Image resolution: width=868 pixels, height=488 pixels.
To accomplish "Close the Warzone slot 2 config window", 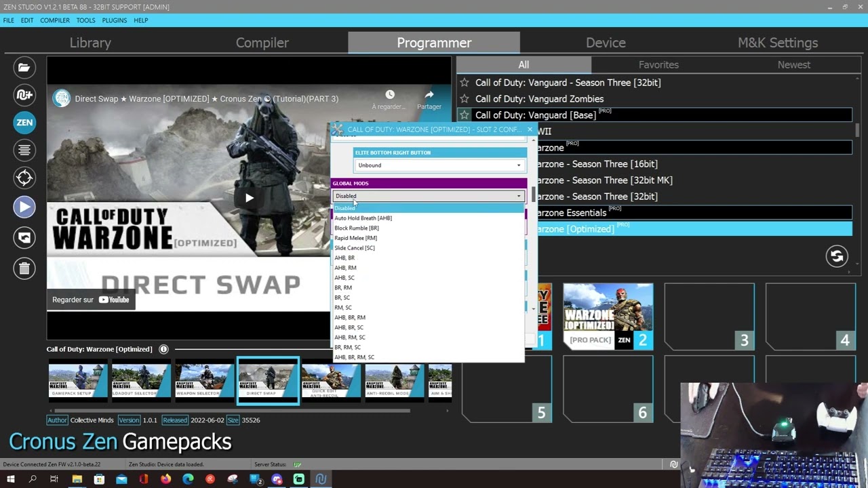I will [x=530, y=129].
